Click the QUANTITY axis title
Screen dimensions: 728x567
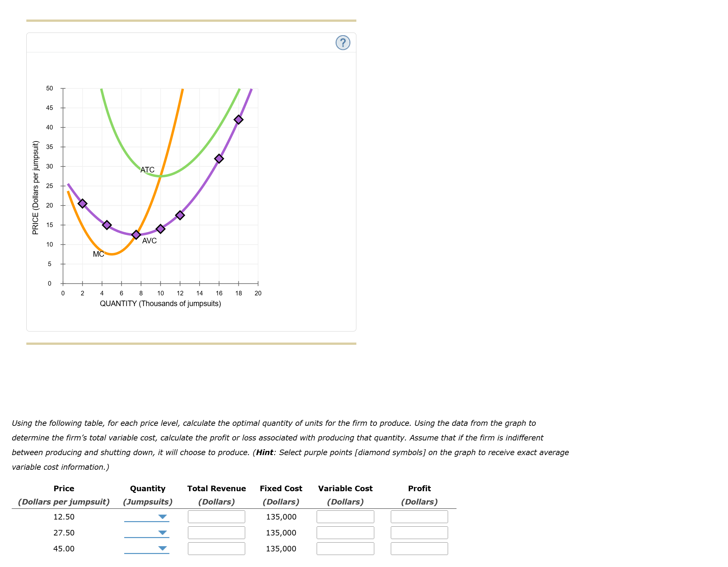[160, 304]
